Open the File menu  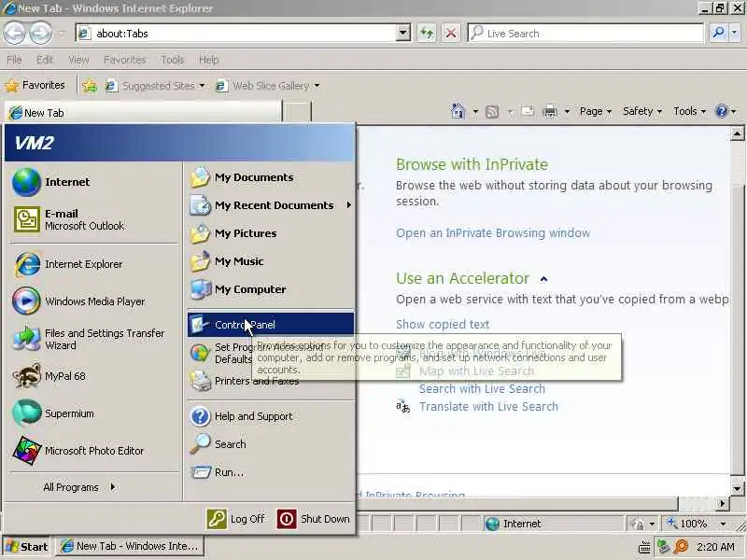pyautogui.click(x=14, y=60)
